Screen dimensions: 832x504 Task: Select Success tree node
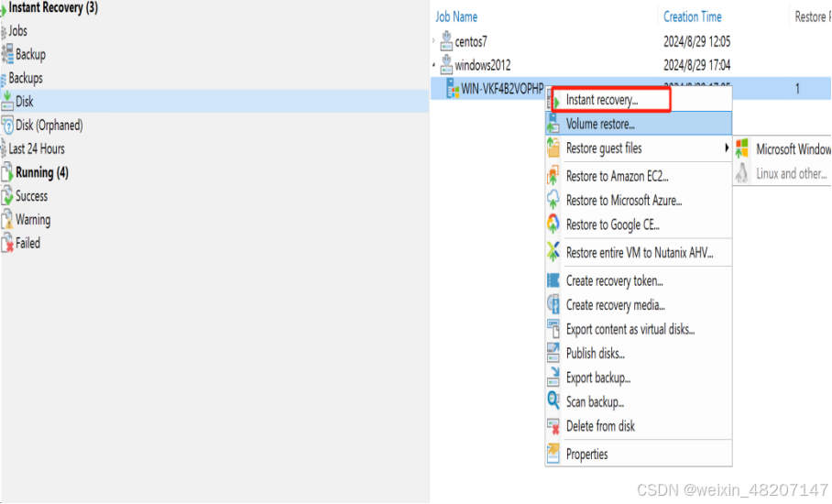pos(31,196)
